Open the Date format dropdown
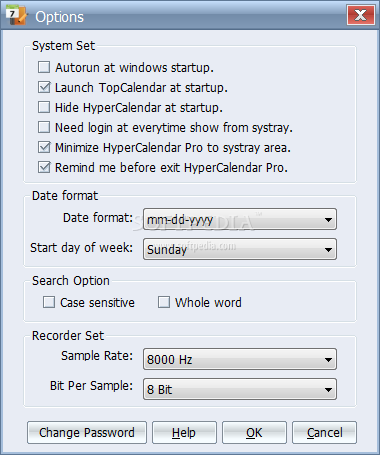The image size is (380, 455). [240, 219]
